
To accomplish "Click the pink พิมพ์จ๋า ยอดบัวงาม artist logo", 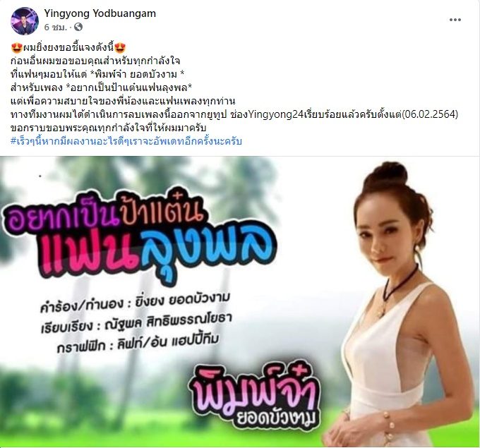I will [x=253, y=397].
